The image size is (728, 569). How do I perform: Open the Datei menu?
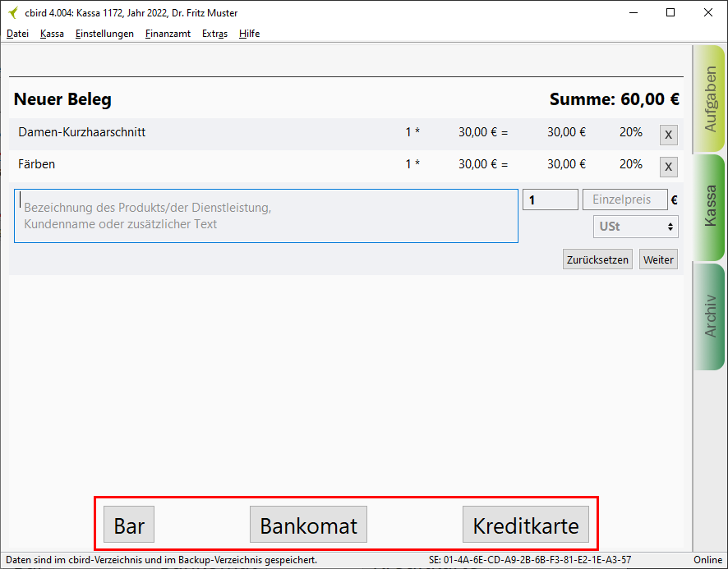[x=17, y=34]
